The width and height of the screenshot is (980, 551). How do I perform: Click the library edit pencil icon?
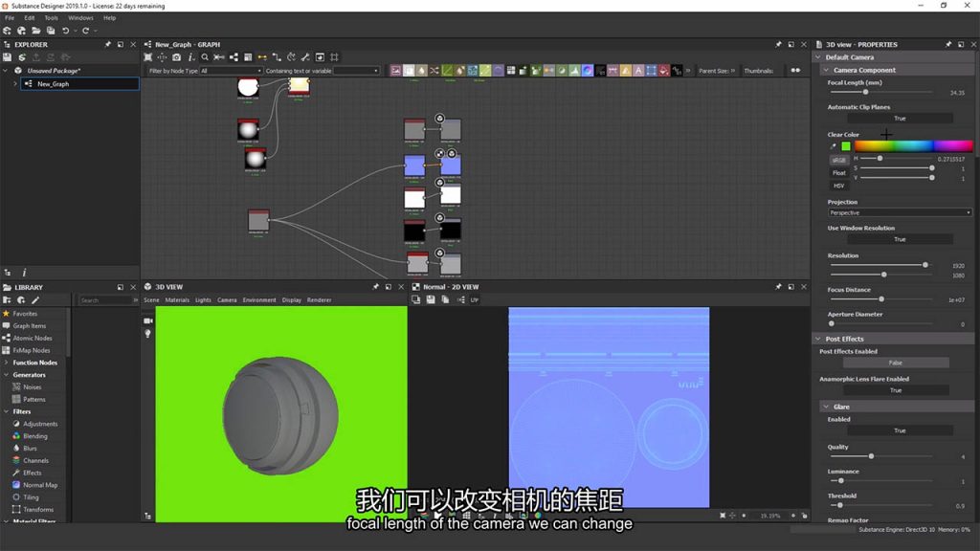(x=35, y=300)
